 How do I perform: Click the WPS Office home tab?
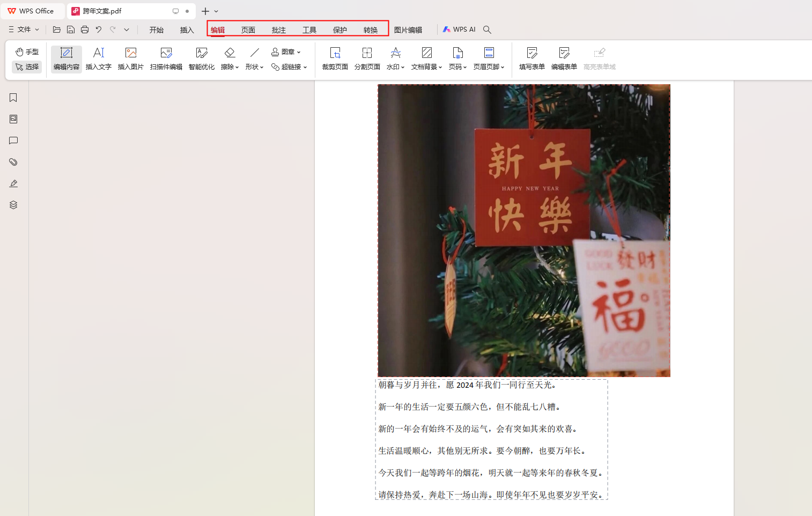click(x=32, y=11)
